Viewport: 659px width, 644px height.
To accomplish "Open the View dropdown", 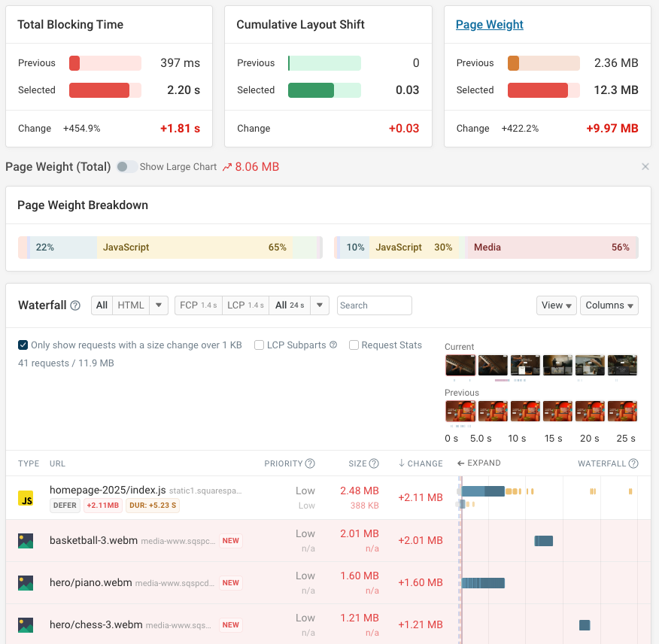I will click(x=557, y=305).
